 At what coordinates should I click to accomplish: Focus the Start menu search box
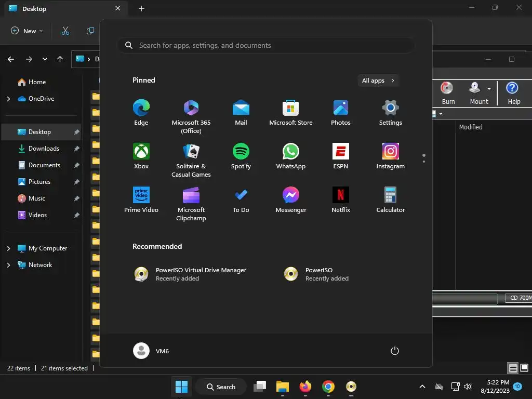pyautogui.click(x=265, y=45)
